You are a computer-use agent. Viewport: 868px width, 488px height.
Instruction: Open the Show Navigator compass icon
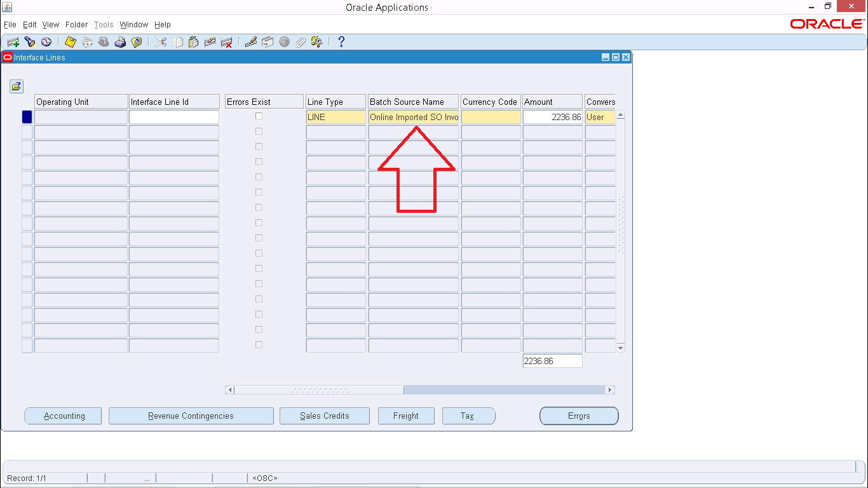pyautogui.click(x=46, y=42)
